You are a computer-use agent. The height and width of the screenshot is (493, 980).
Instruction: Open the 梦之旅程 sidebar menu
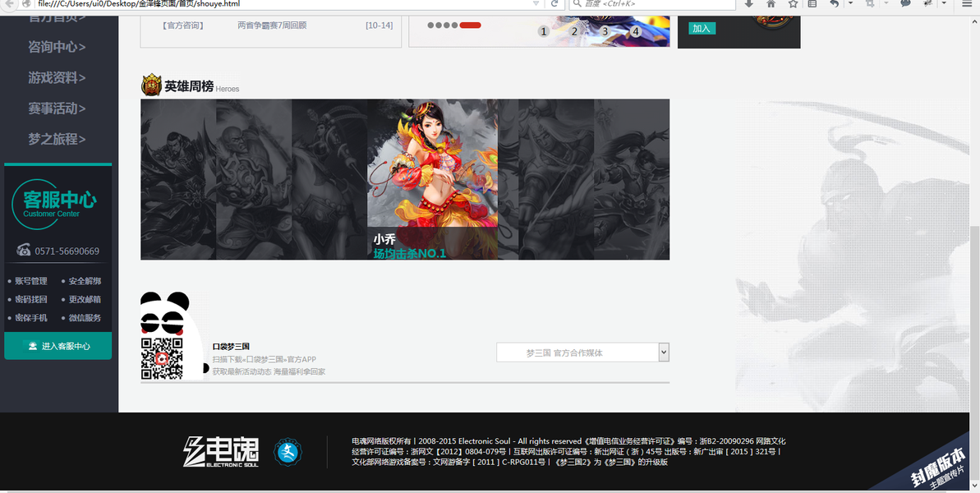point(57,139)
